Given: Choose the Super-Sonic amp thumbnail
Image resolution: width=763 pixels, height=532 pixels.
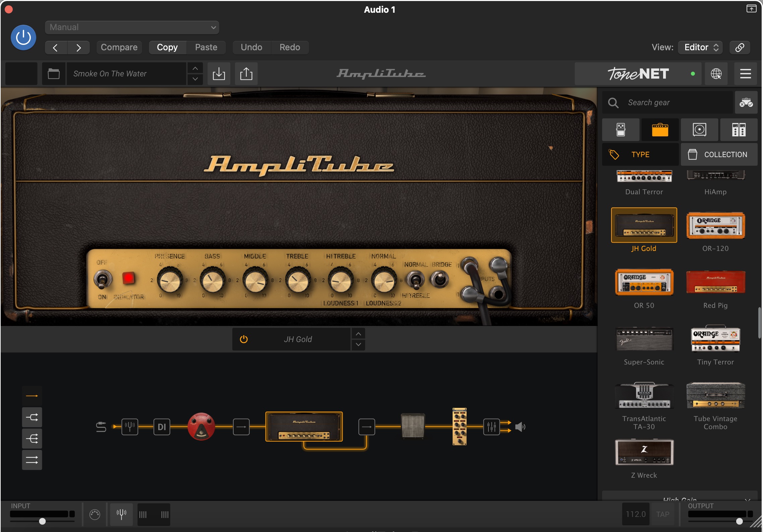Looking at the screenshot, I should (644, 339).
